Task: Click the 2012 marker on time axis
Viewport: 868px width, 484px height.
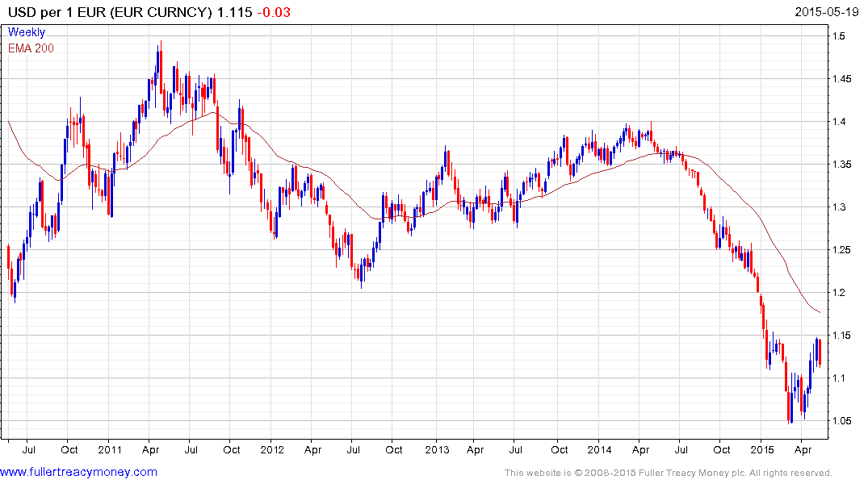Action: click(272, 449)
